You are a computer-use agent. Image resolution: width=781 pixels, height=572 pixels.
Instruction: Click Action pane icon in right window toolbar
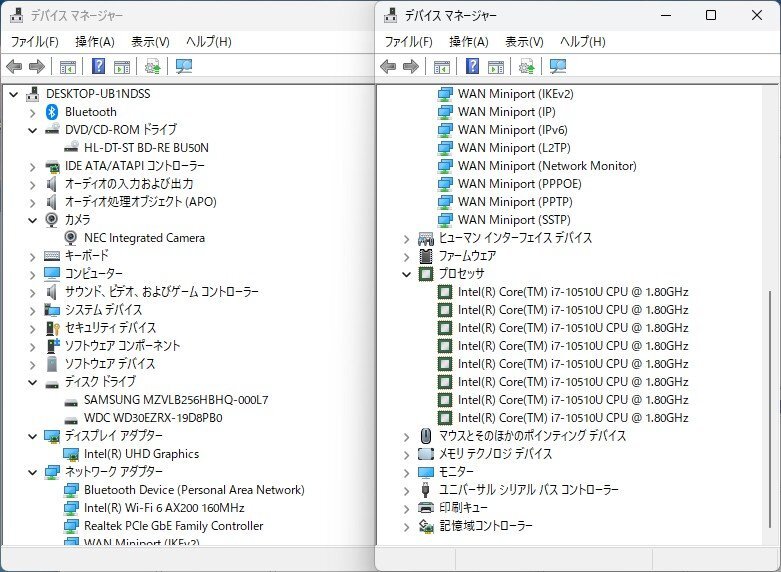point(496,66)
